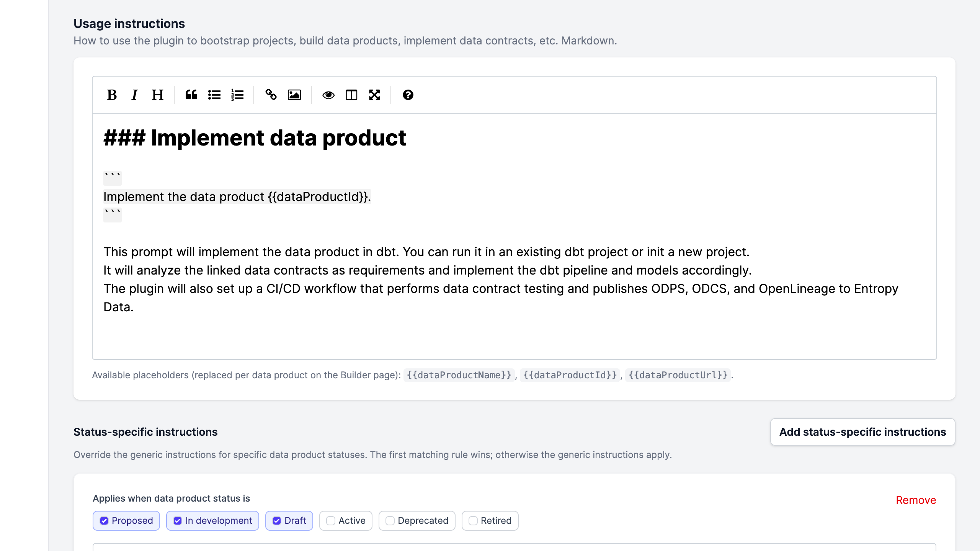Insert a blockquote
980x551 pixels.
[x=191, y=95]
